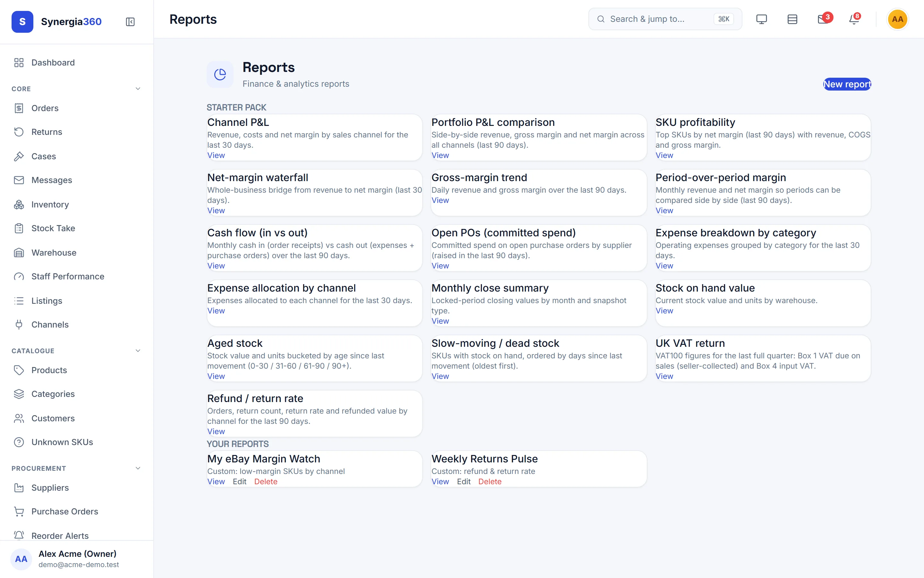Go to Inventory in sidebar

tap(76, 205)
